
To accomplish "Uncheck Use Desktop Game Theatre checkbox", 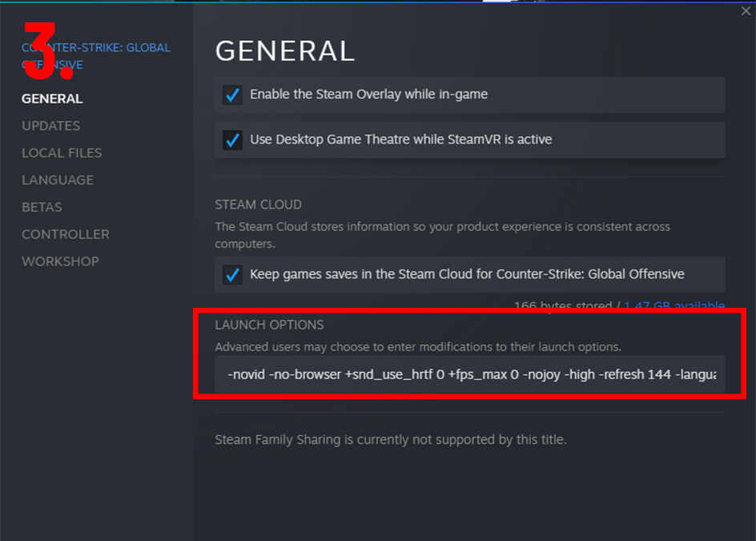I will (x=232, y=139).
